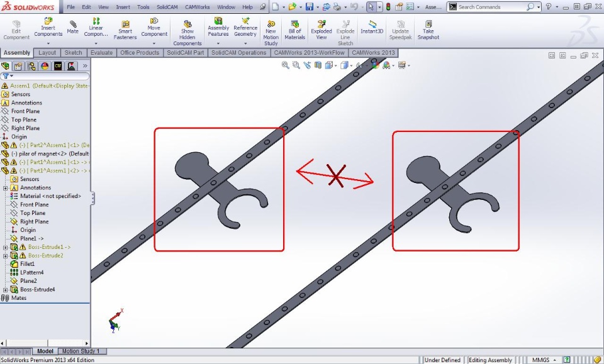Switch to the SolidCAM Operations tab
The height and width of the screenshot is (364, 604).
(x=239, y=53)
